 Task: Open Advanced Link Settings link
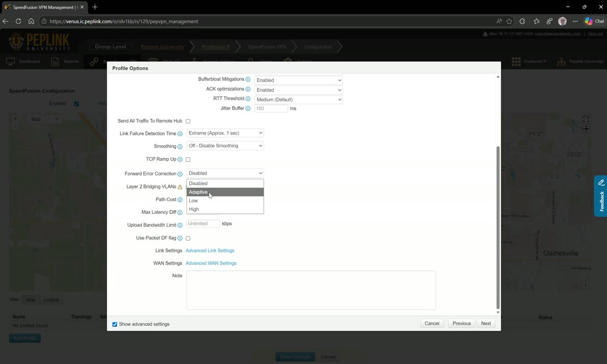point(210,250)
